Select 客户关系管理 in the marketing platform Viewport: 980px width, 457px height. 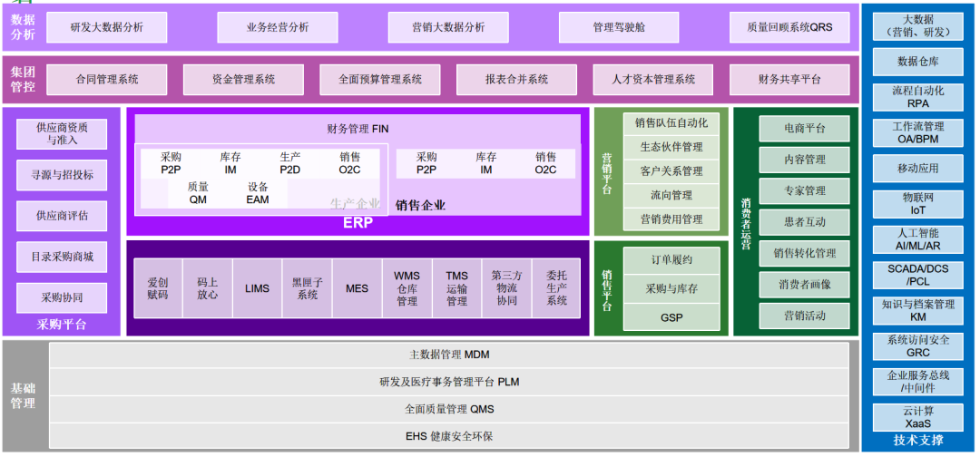pos(671,170)
